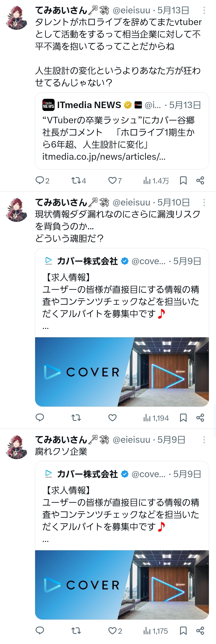Viewport: 216px width, 644px height.
Task: Open カバー株式会社 name in May 9 quoted tweet
Action: click(x=87, y=474)
